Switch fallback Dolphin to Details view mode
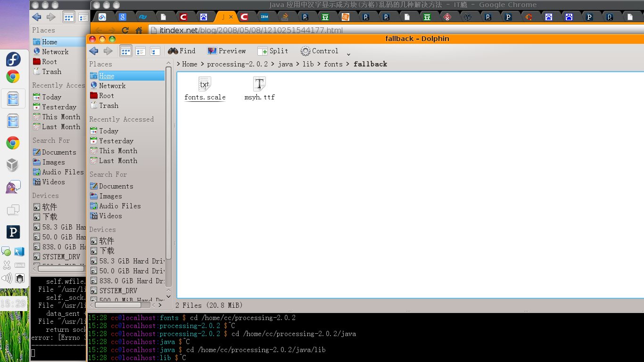The height and width of the screenshot is (362, 644). click(x=155, y=51)
